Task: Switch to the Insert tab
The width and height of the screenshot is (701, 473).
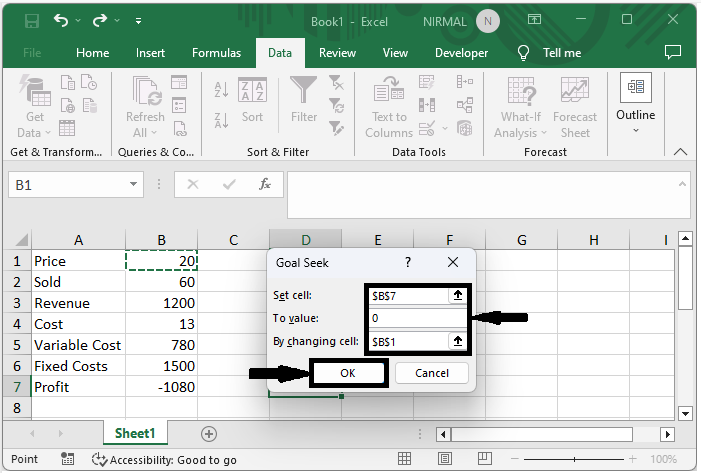Action: pyautogui.click(x=150, y=53)
